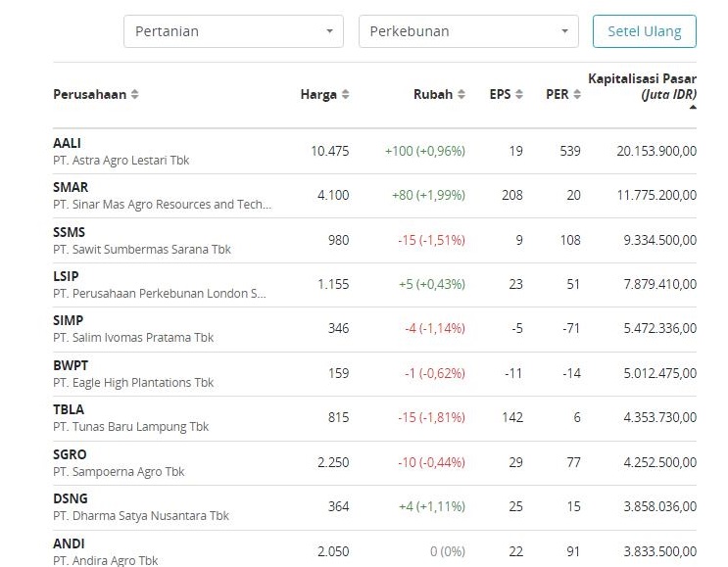Click AALI change +100 (+0,96%)
The width and height of the screenshot is (728, 567).
pos(425,151)
